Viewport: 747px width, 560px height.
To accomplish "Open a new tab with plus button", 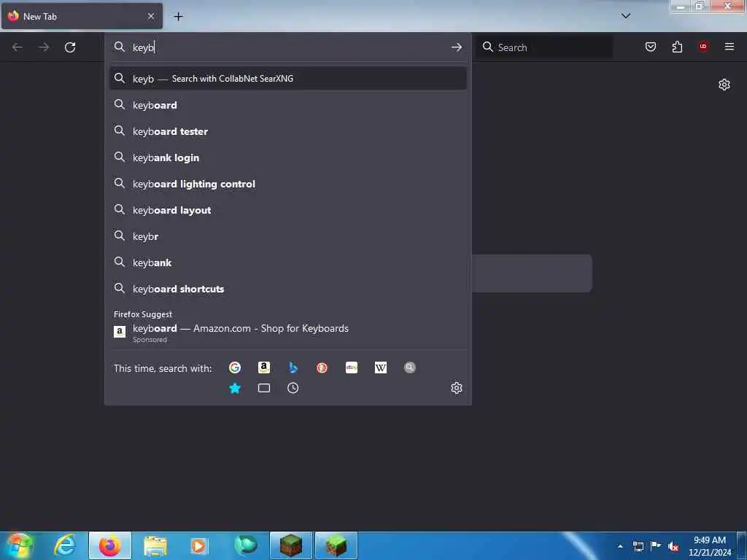I will [178, 17].
